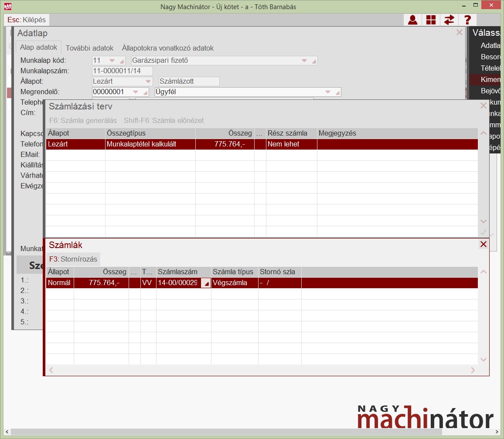Open the Állapot Lezárt dropdown
This screenshot has height=439, width=504.
(148, 82)
